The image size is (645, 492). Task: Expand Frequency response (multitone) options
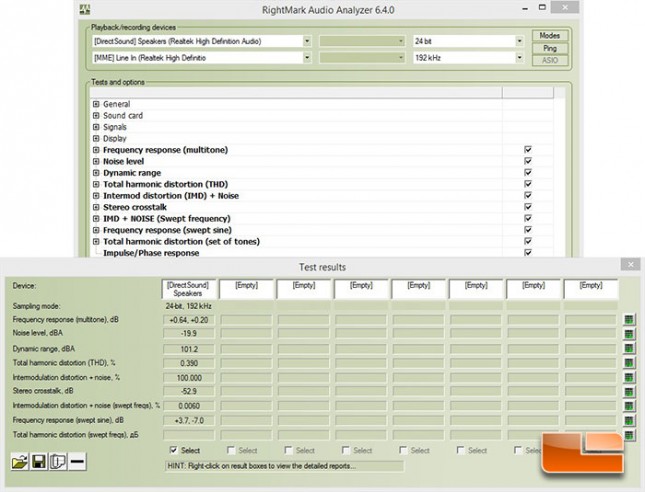tap(96, 150)
